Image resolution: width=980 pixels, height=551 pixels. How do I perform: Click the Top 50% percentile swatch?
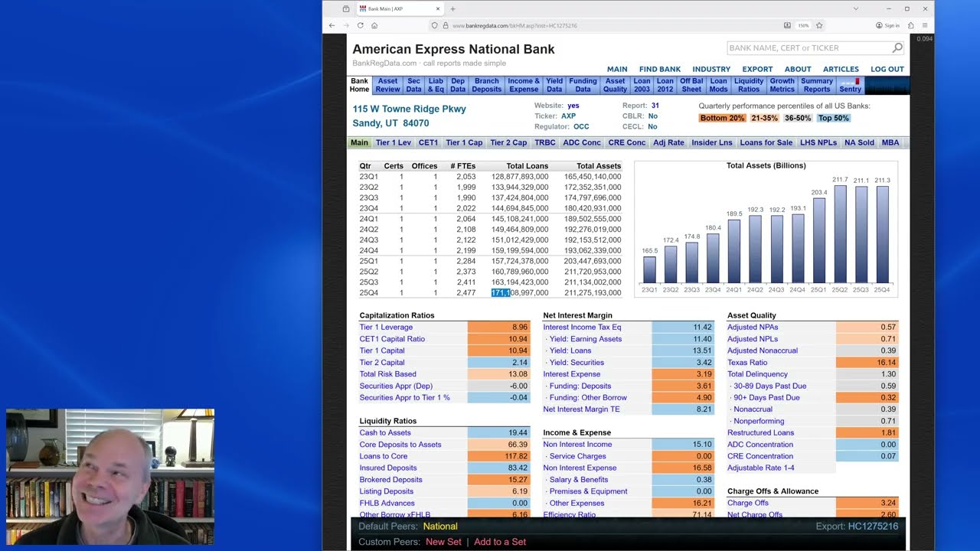pos(833,118)
